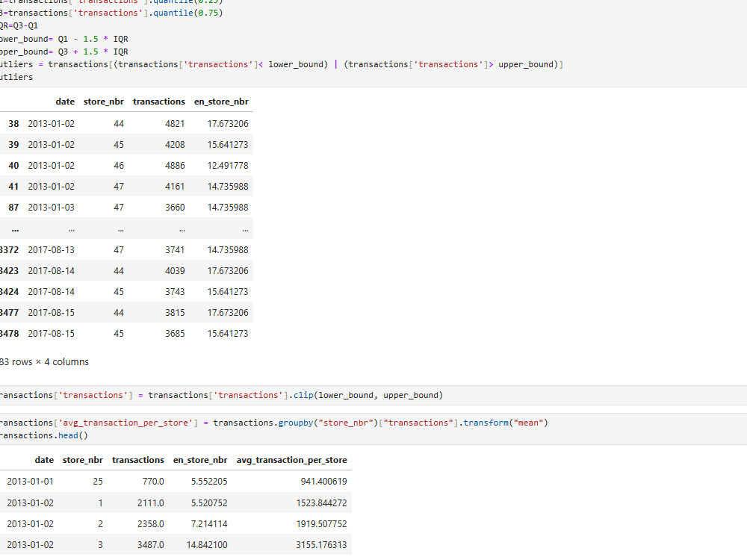The image size is (747, 560).
Task: Click store_nbr value 25
Action: 98,482
